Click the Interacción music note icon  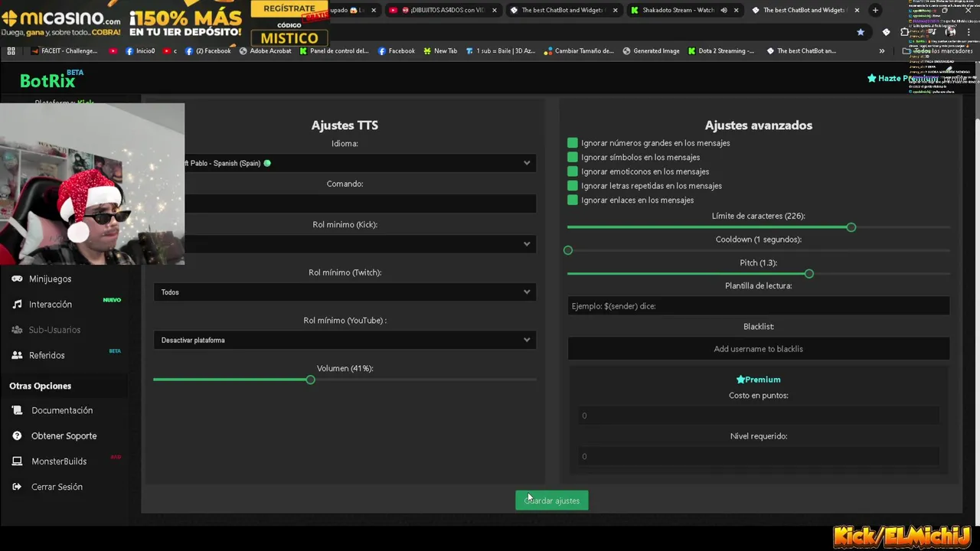pyautogui.click(x=17, y=304)
